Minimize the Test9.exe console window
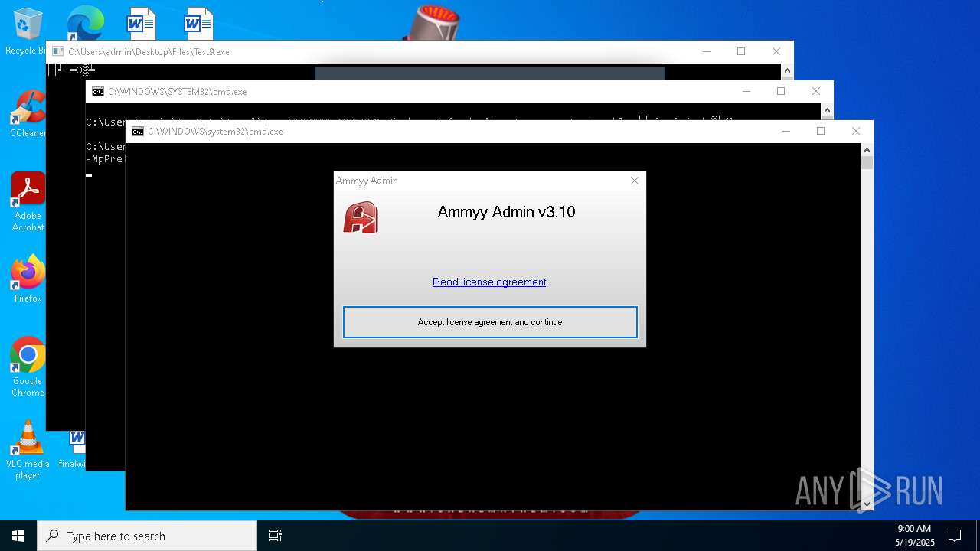The height and width of the screenshot is (551, 980). (x=706, y=52)
